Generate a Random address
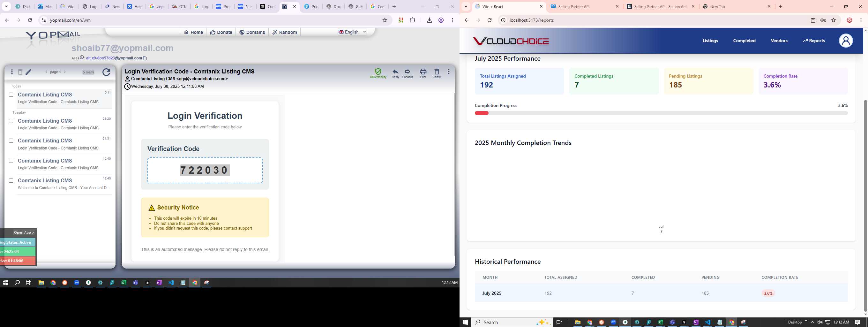The width and height of the screenshot is (868, 327). coord(285,32)
